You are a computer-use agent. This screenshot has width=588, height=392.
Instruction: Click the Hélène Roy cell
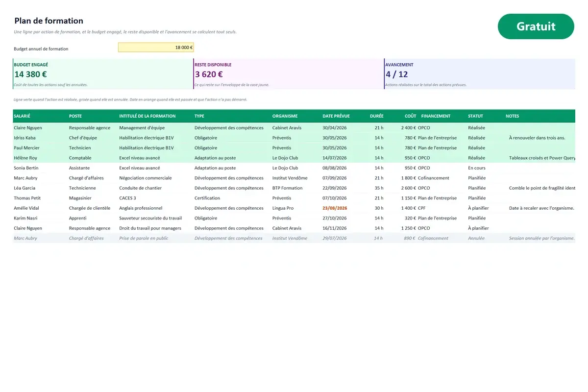[25, 158]
